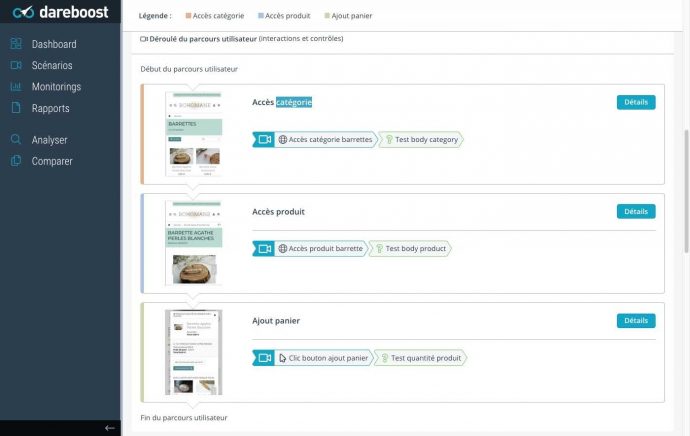Open the Comparer section
Image resolution: width=690 pixels, height=436 pixels.
[x=52, y=161]
